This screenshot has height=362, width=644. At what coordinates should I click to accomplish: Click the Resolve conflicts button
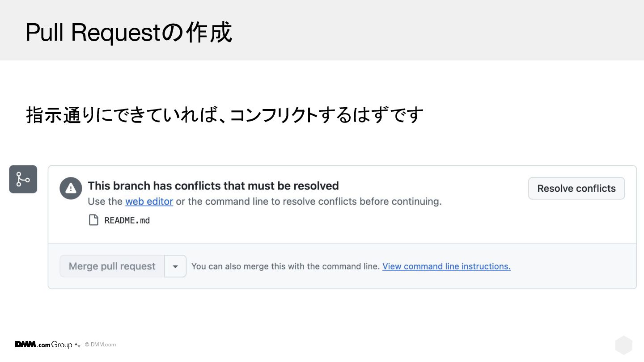click(x=576, y=189)
